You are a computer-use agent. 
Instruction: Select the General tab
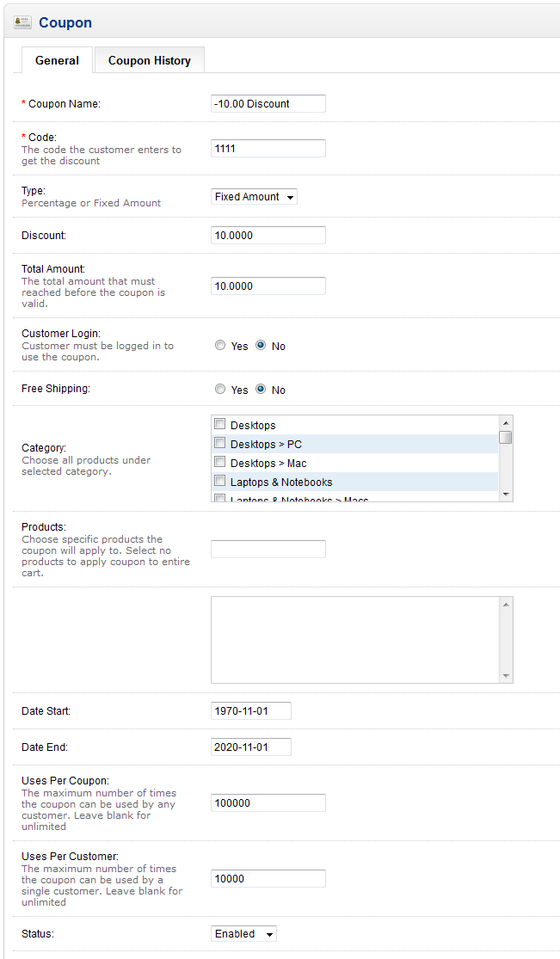tap(57, 60)
